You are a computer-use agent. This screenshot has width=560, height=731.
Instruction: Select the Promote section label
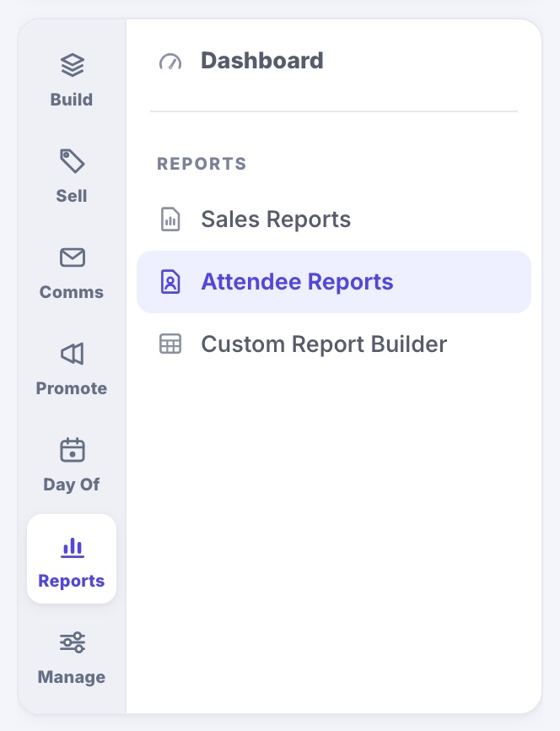click(x=72, y=388)
